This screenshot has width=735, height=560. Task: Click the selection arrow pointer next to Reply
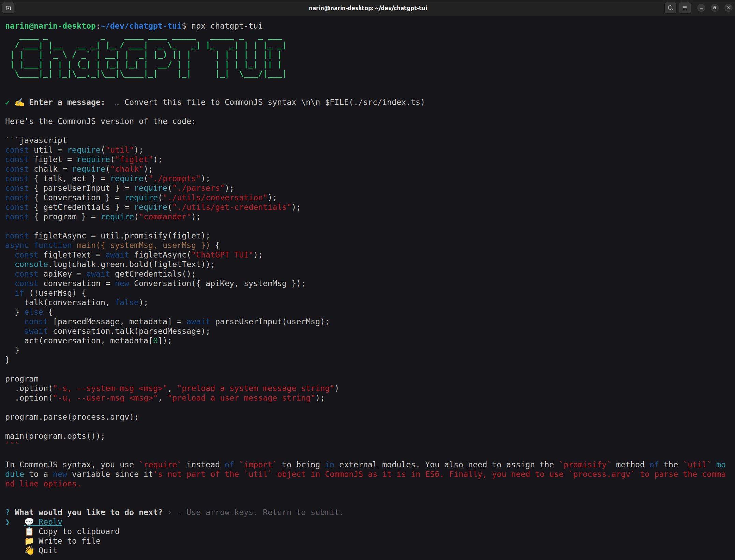click(x=7, y=522)
